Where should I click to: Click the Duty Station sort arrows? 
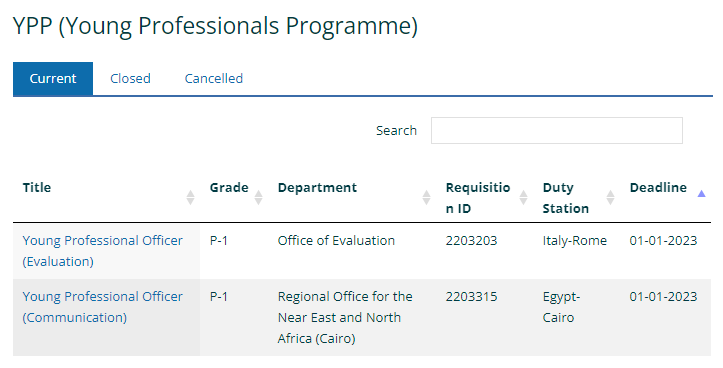coord(610,197)
